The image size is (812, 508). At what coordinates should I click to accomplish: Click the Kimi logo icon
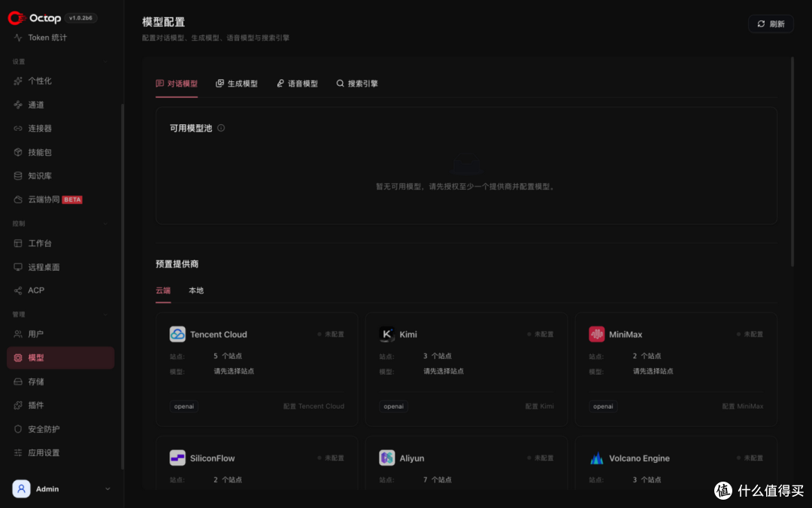coord(387,334)
